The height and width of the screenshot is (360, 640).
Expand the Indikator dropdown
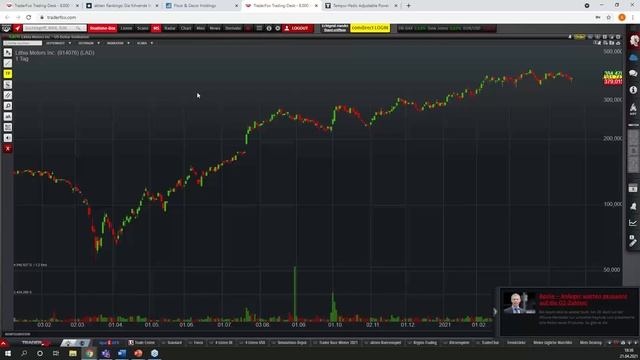coord(118,43)
